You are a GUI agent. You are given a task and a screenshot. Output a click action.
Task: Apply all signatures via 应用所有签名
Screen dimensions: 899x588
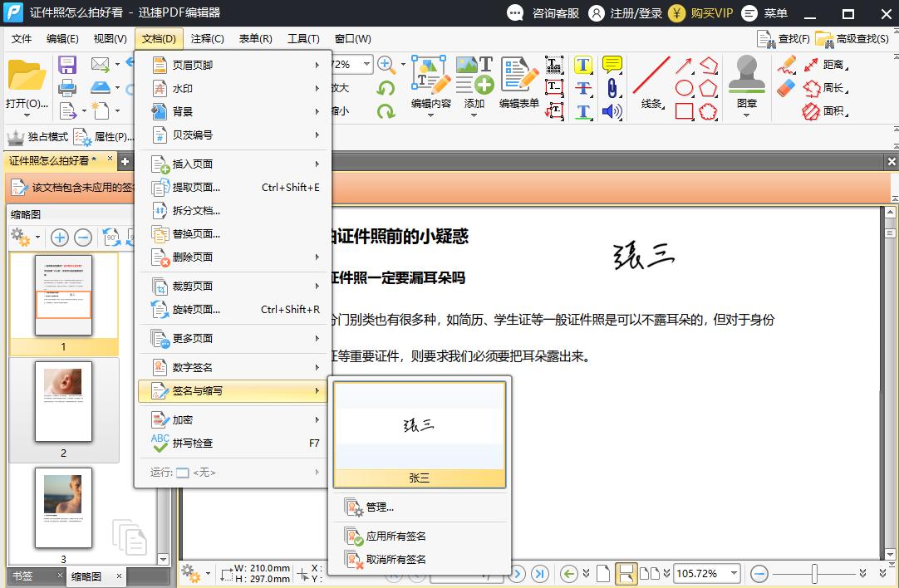(x=395, y=535)
